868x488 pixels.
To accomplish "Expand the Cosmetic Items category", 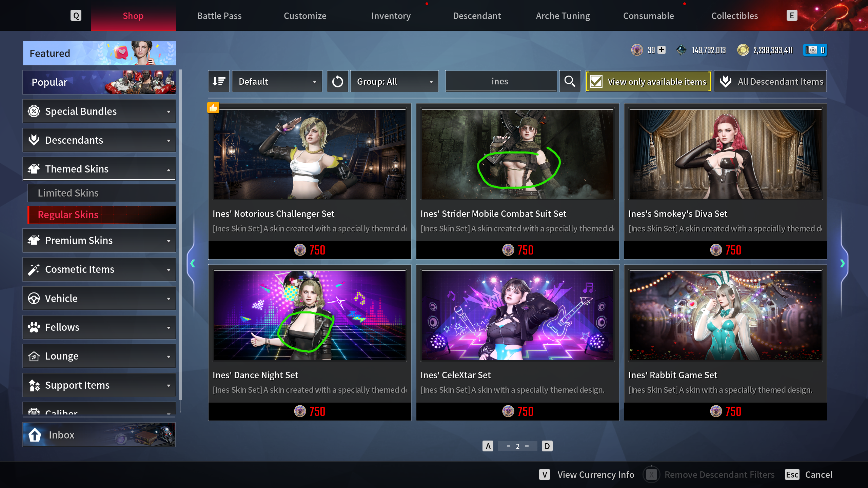I will click(x=99, y=269).
